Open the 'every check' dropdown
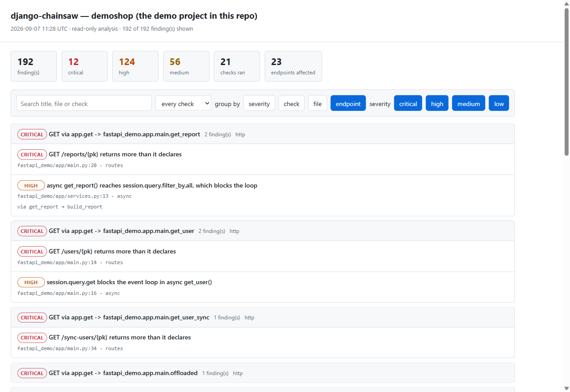 pyautogui.click(x=183, y=103)
